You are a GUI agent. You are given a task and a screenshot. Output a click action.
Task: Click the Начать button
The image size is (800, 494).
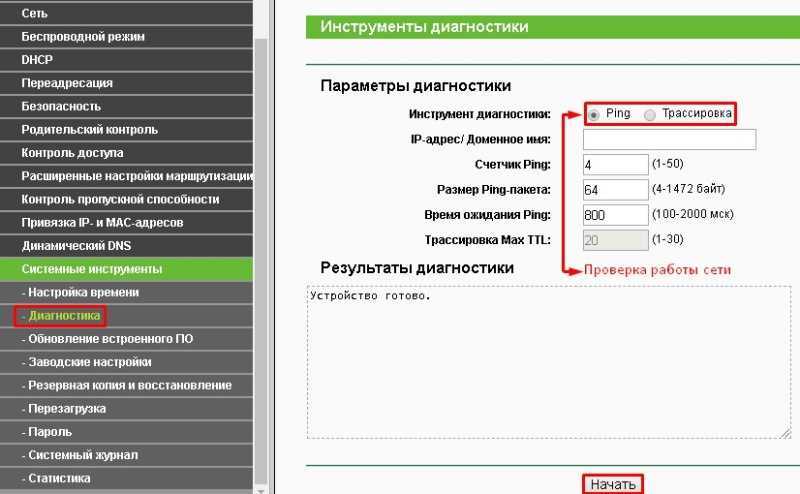(613, 484)
